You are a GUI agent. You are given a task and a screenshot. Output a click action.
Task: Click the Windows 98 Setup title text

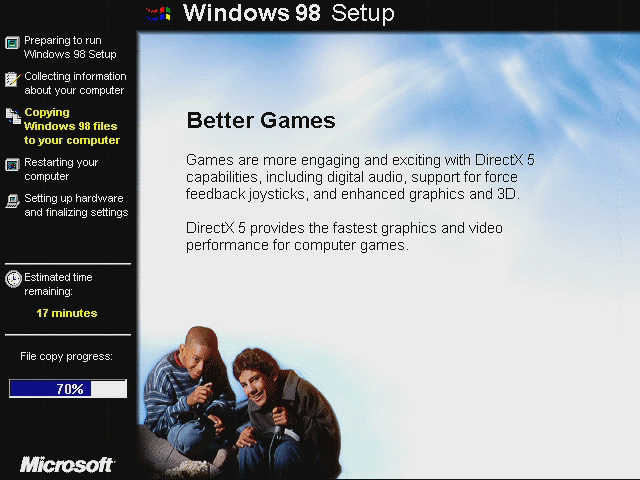coord(289,13)
